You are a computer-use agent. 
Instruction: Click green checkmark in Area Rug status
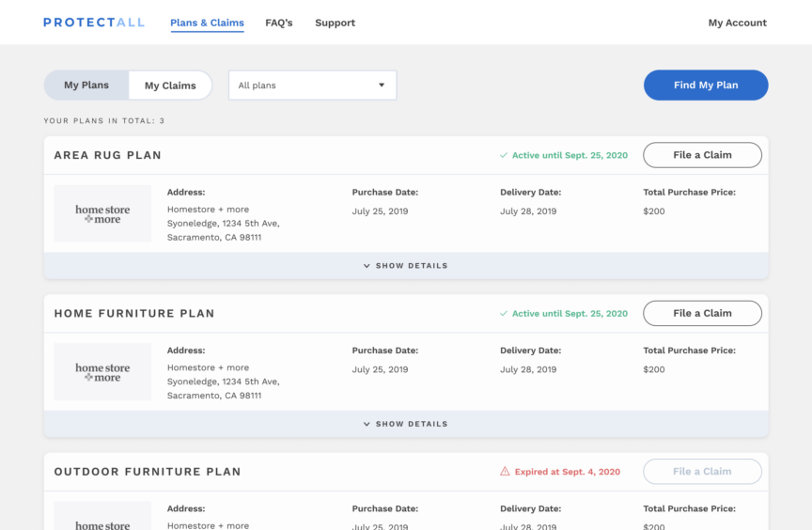pyautogui.click(x=504, y=155)
